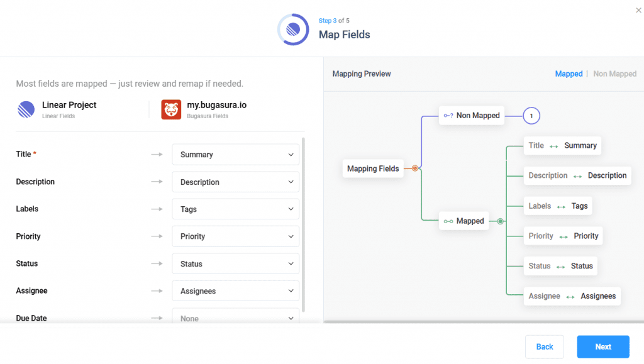Select the Title to Summary mapping node

point(562,146)
